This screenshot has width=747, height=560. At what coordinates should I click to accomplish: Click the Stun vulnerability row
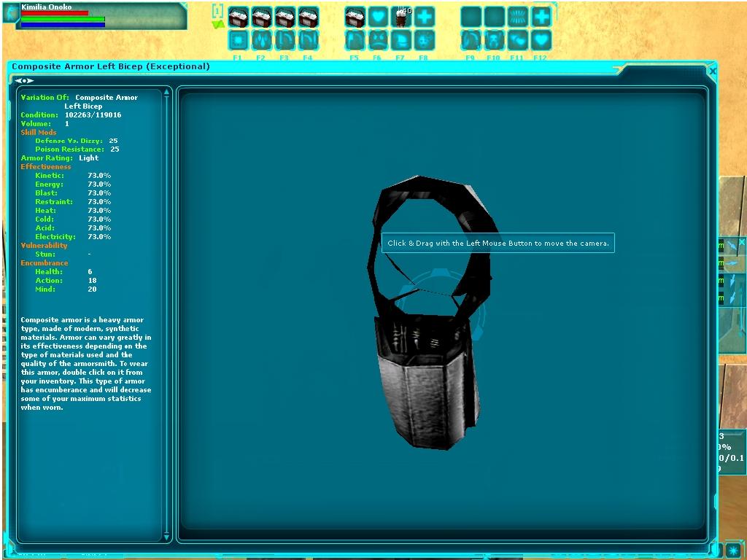pyautogui.click(x=63, y=254)
